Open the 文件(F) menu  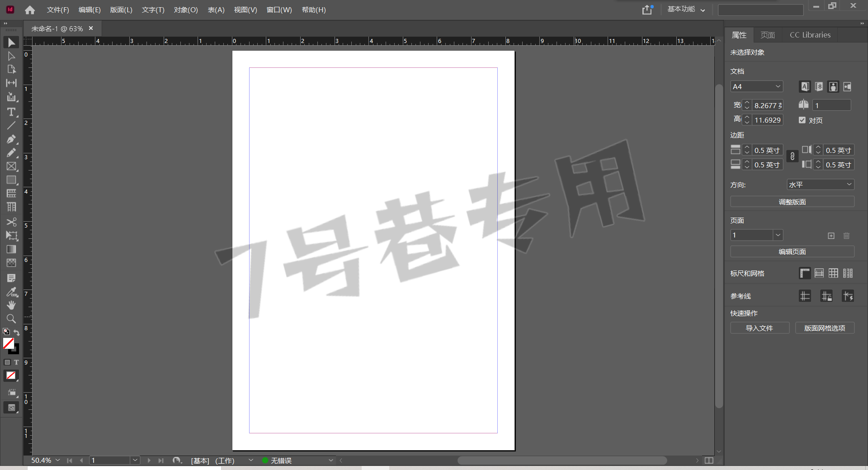(58, 10)
